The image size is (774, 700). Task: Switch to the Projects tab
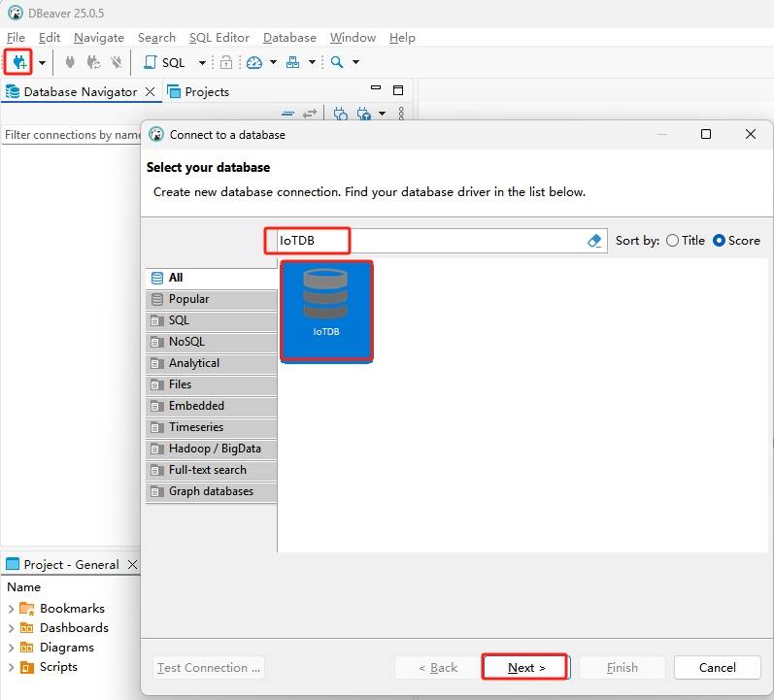pos(198,91)
